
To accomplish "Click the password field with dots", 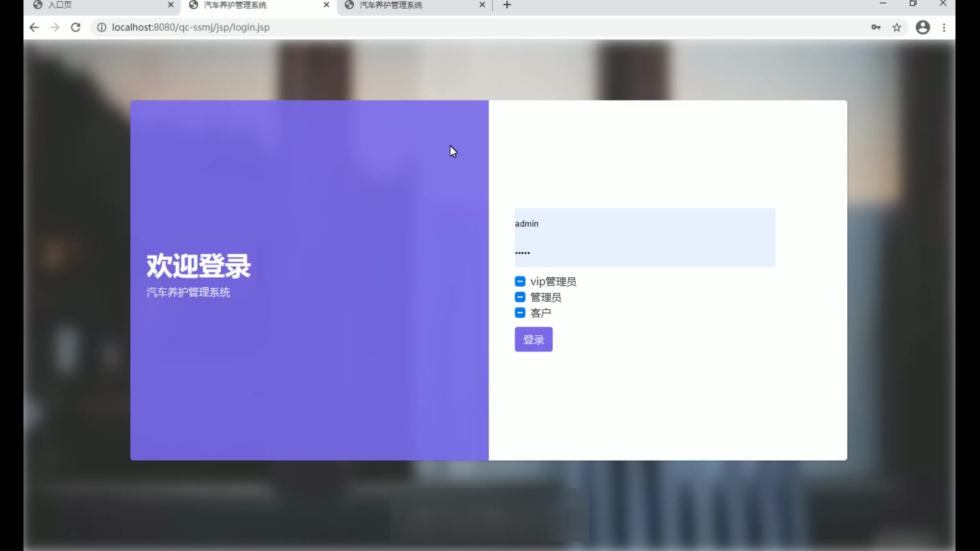I will (644, 253).
